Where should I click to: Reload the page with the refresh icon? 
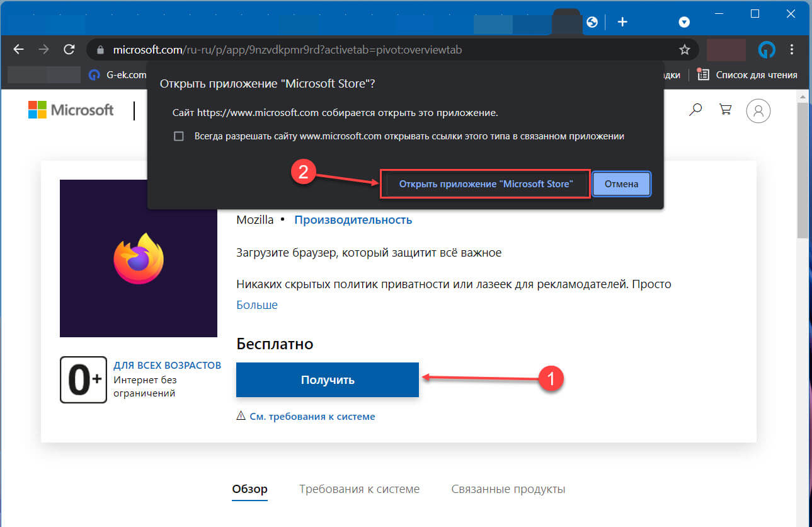69,49
